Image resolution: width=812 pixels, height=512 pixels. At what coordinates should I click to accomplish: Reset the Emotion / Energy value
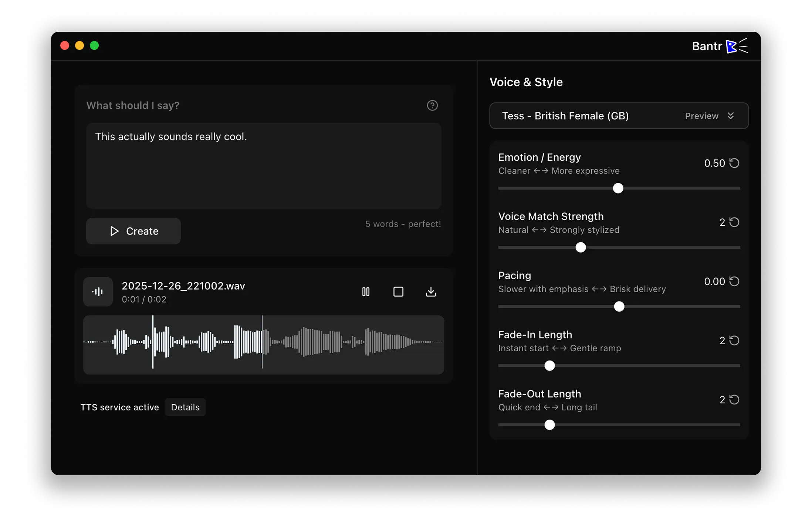click(x=734, y=163)
